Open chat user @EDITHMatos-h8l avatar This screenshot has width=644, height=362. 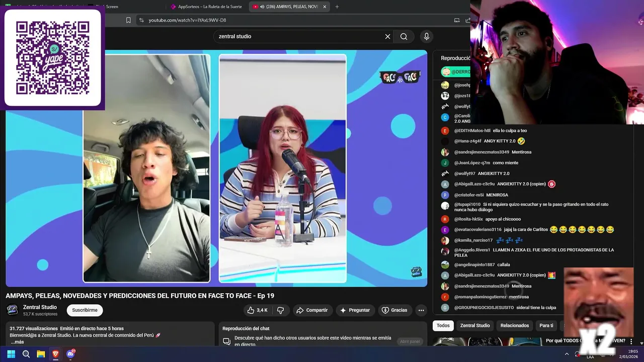point(445,131)
